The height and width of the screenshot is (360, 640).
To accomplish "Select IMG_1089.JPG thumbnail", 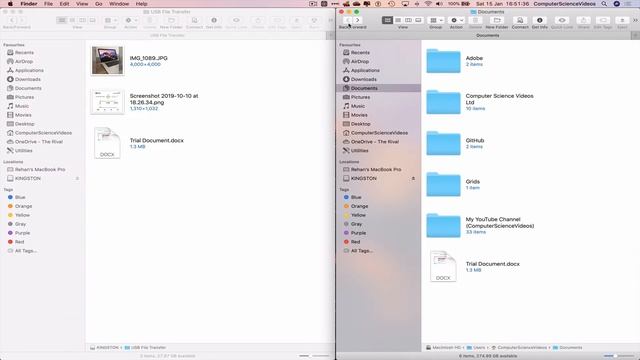I will 107,60.
